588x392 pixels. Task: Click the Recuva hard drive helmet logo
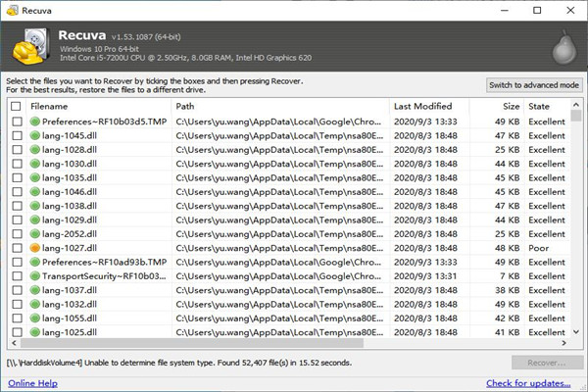point(30,46)
